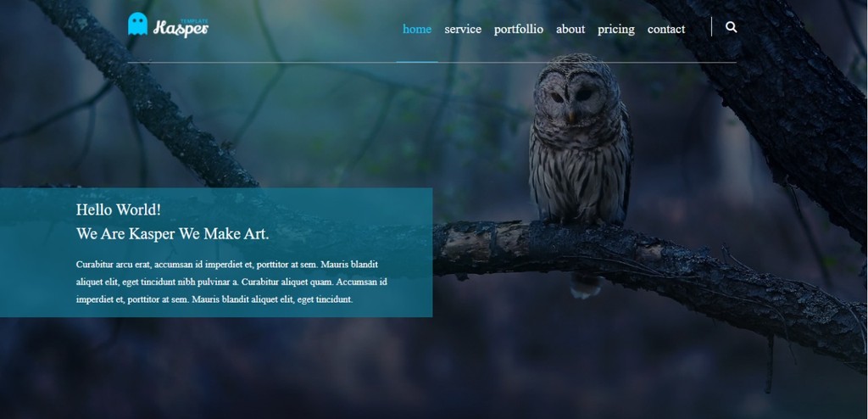This screenshot has width=868, height=419.
Task: Click the small TEMPLATE label above Kasper
Action: click(x=194, y=21)
